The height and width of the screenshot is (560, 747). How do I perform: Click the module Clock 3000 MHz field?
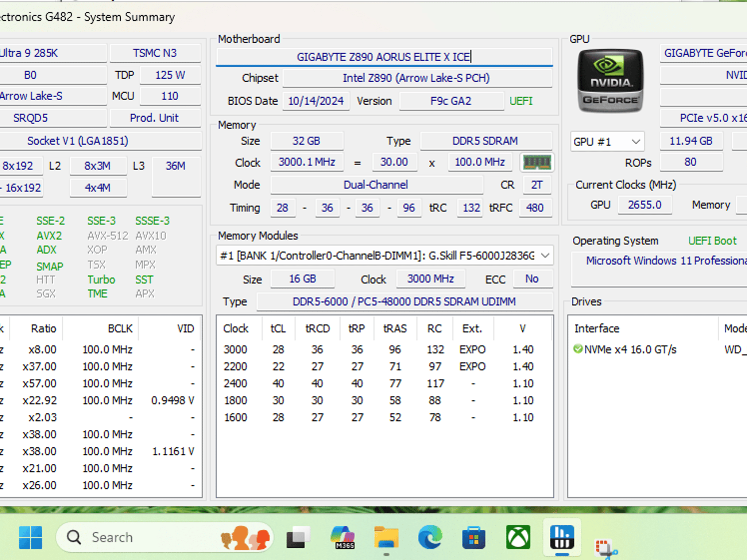pos(431,279)
